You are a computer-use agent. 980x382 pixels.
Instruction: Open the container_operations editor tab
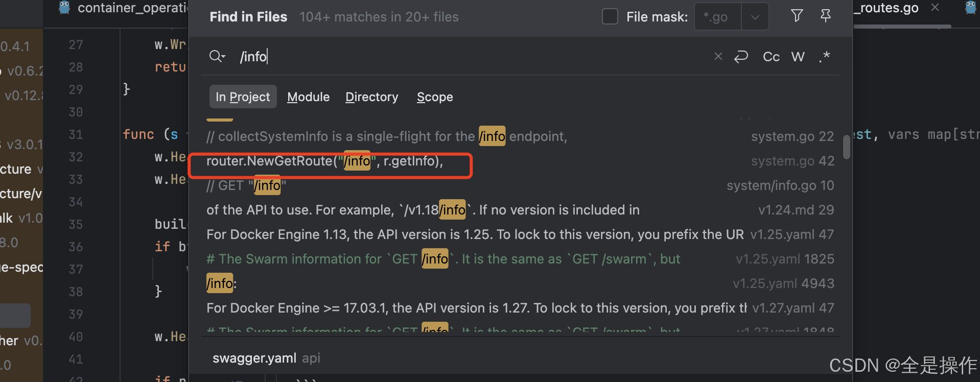point(123,8)
